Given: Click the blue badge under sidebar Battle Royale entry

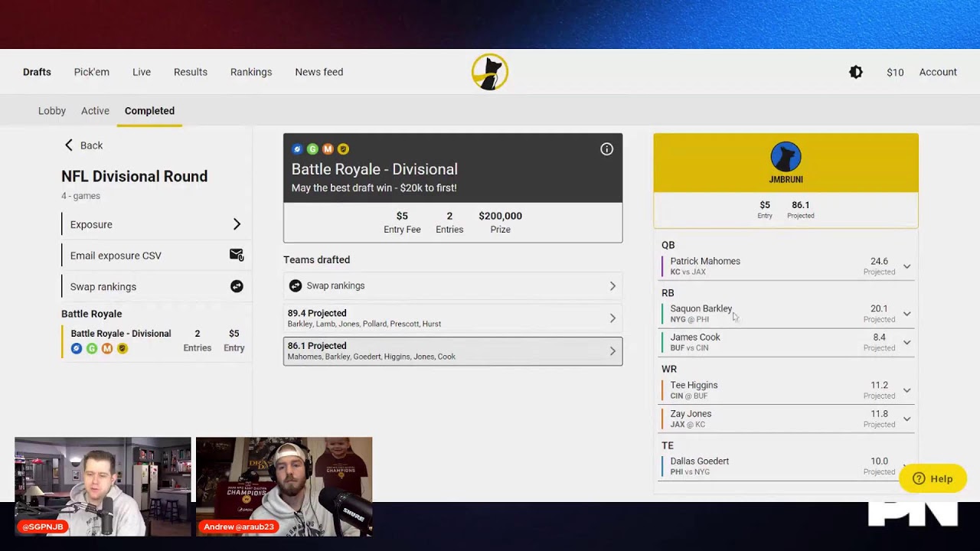Looking at the screenshot, I should tap(77, 348).
